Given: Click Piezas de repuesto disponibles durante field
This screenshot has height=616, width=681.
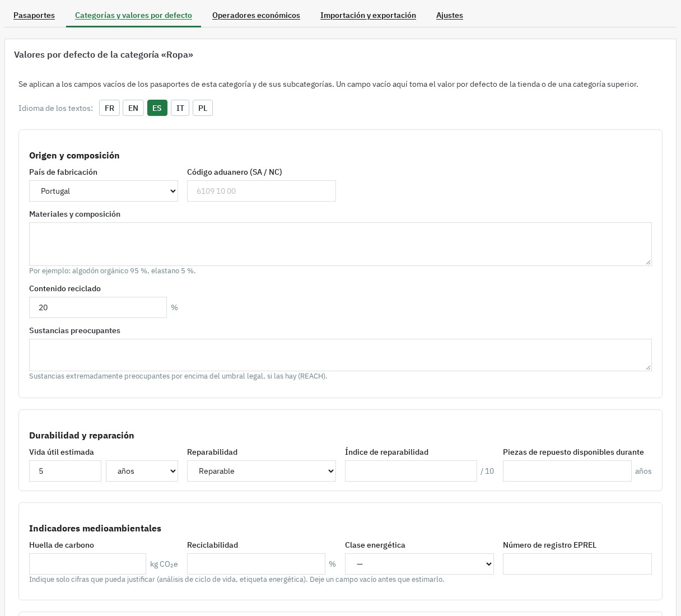Looking at the screenshot, I should pyautogui.click(x=567, y=471).
